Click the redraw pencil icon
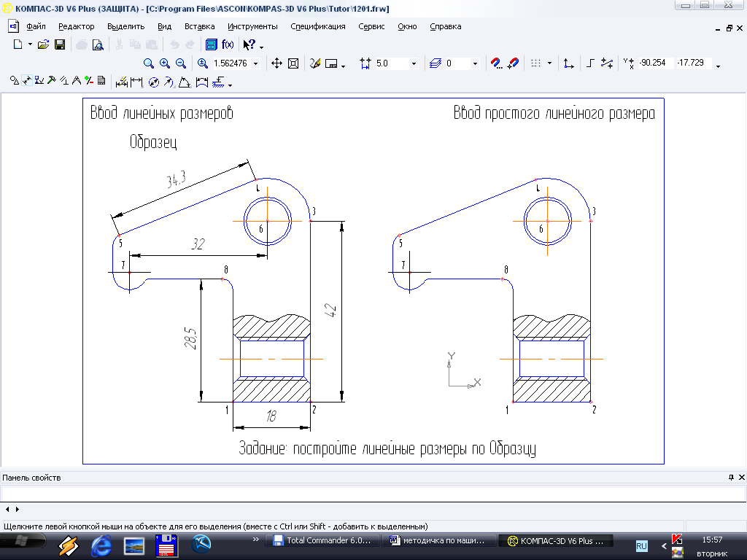Image resolution: width=747 pixels, height=560 pixels. 315,63
